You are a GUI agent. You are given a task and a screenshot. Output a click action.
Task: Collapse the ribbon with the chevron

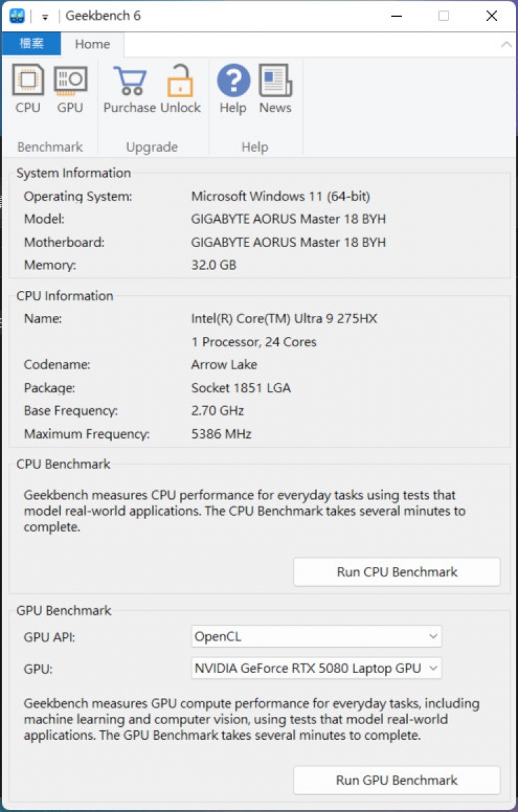(x=506, y=45)
